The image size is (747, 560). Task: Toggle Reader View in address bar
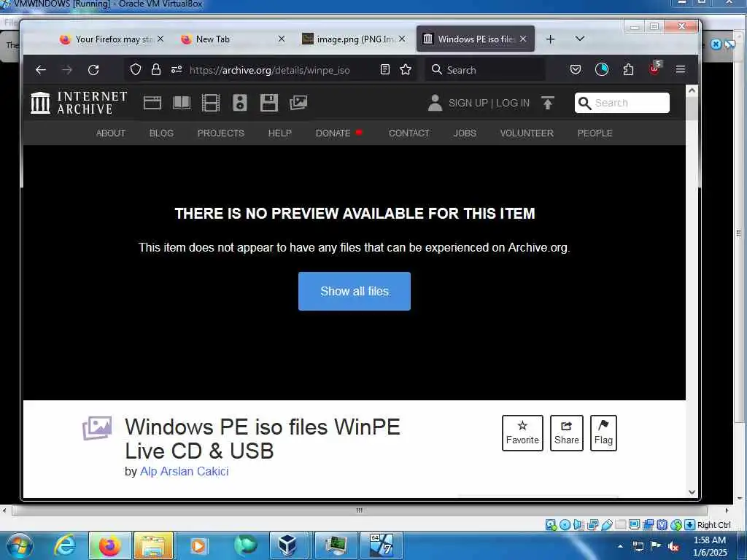tap(385, 70)
